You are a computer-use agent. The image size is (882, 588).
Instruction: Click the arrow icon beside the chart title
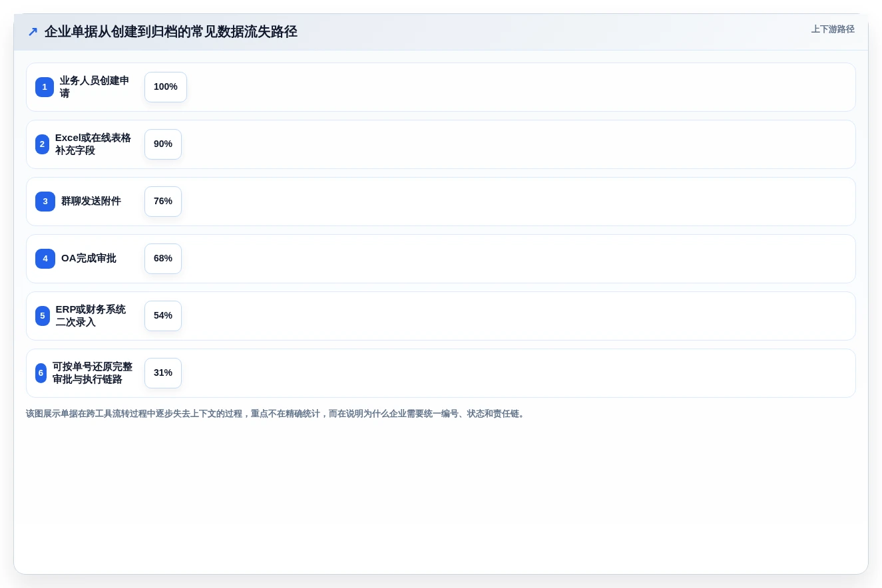[33, 32]
